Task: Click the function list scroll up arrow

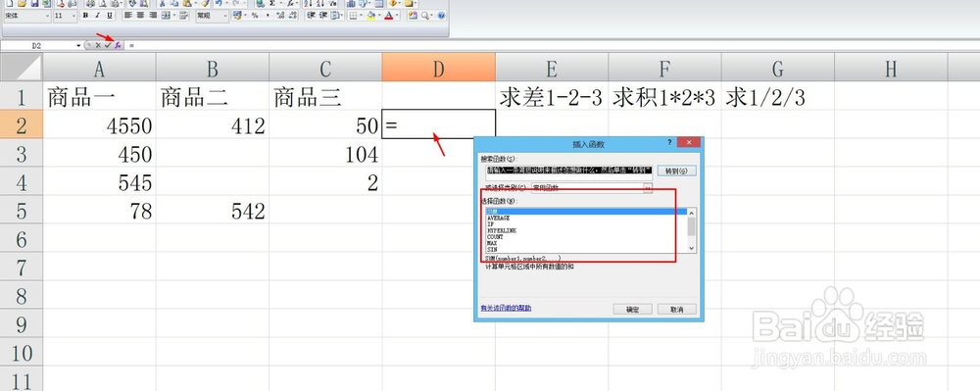Action: tap(691, 213)
